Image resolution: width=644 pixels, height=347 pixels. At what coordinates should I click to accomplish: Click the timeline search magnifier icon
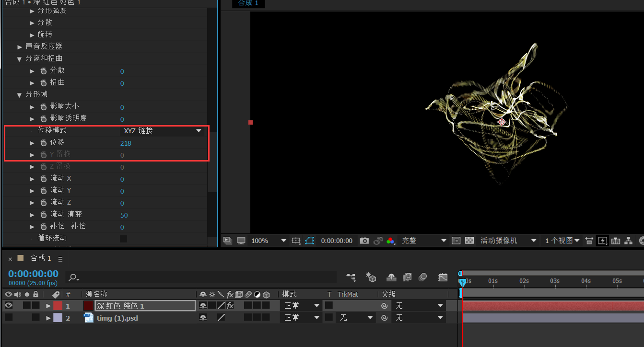pos(73,278)
